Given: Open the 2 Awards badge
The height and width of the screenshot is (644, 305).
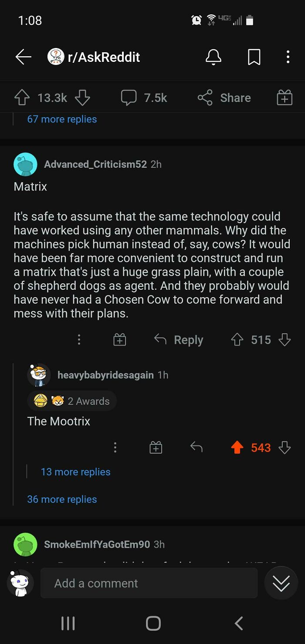Looking at the screenshot, I should click(x=71, y=401).
